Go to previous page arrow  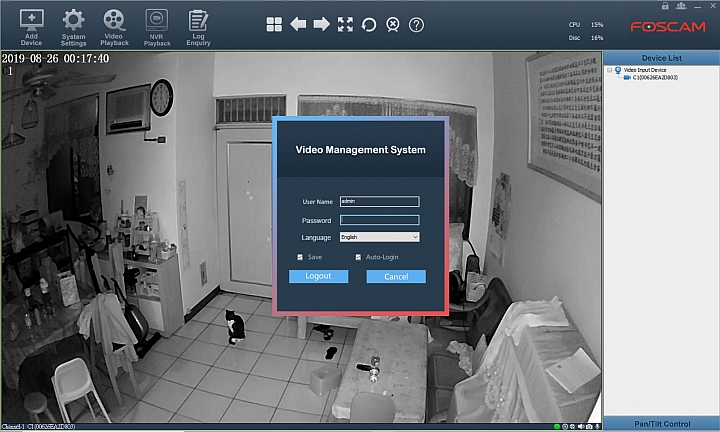click(298, 24)
